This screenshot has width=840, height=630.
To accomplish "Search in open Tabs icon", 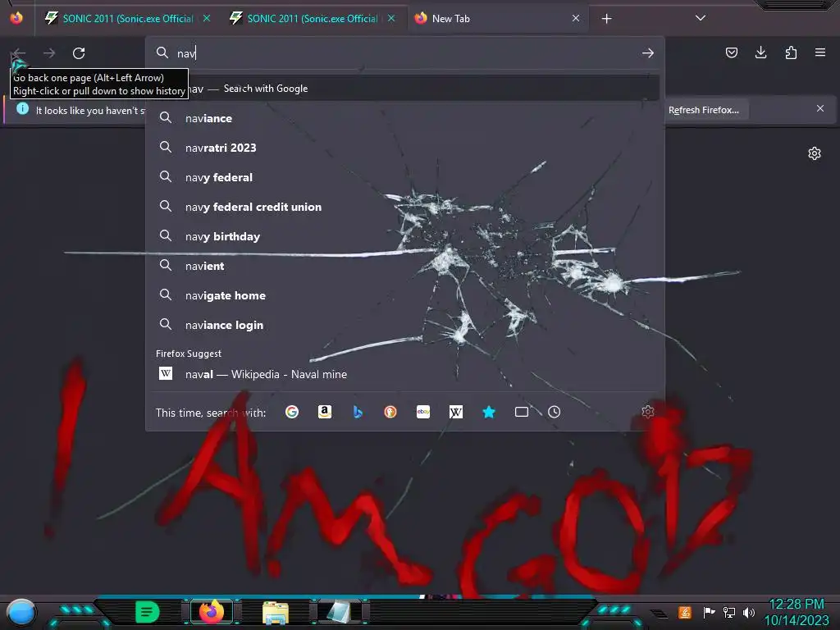I will (x=521, y=412).
